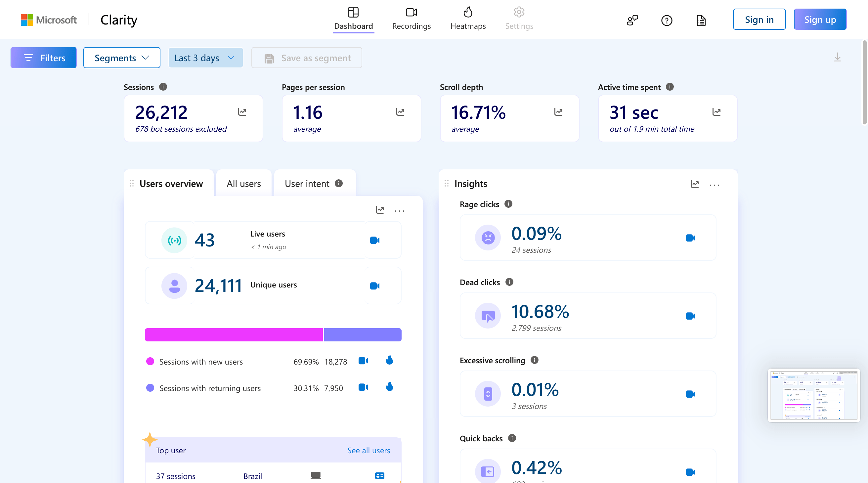Click the download dashboard icon

(x=837, y=57)
